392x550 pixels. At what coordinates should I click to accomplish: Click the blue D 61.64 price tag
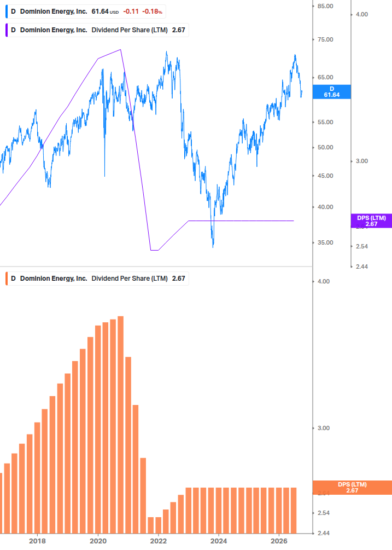click(x=332, y=92)
